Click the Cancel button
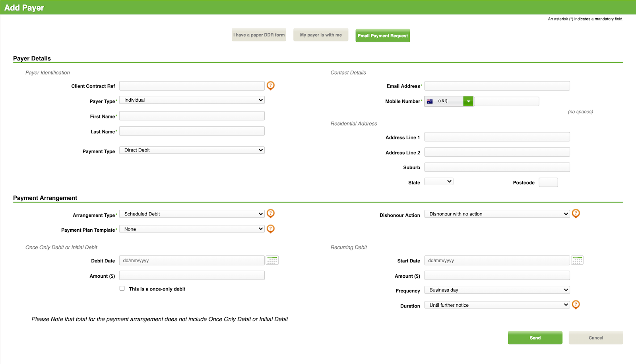 (595, 337)
